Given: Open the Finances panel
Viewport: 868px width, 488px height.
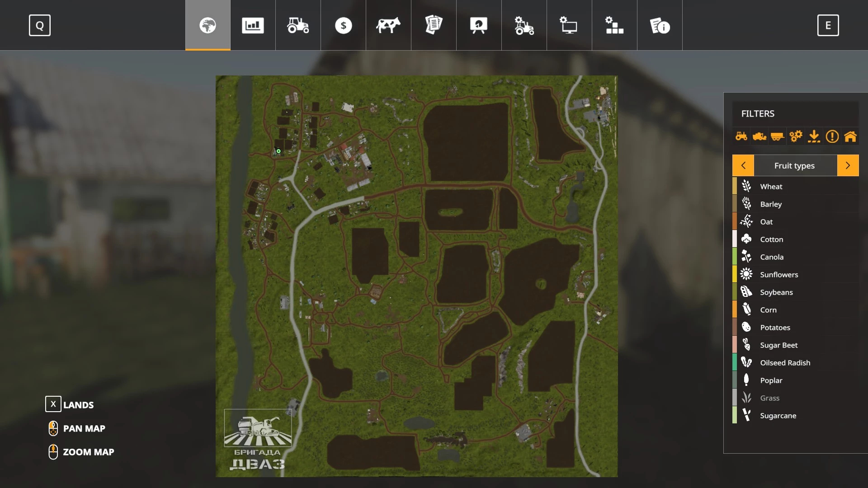Looking at the screenshot, I should (343, 25).
